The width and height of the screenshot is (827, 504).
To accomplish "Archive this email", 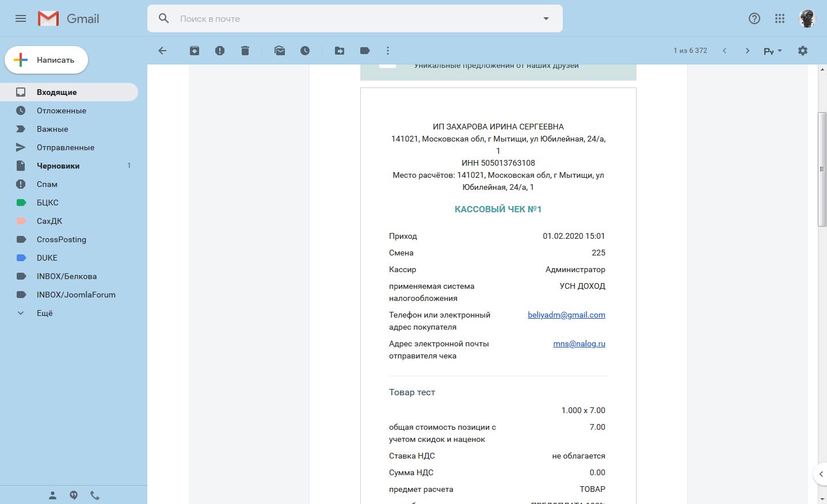I will pyautogui.click(x=195, y=51).
